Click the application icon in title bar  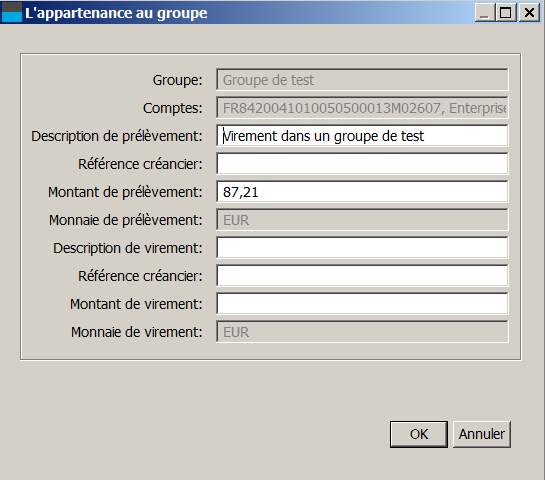point(12,12)
